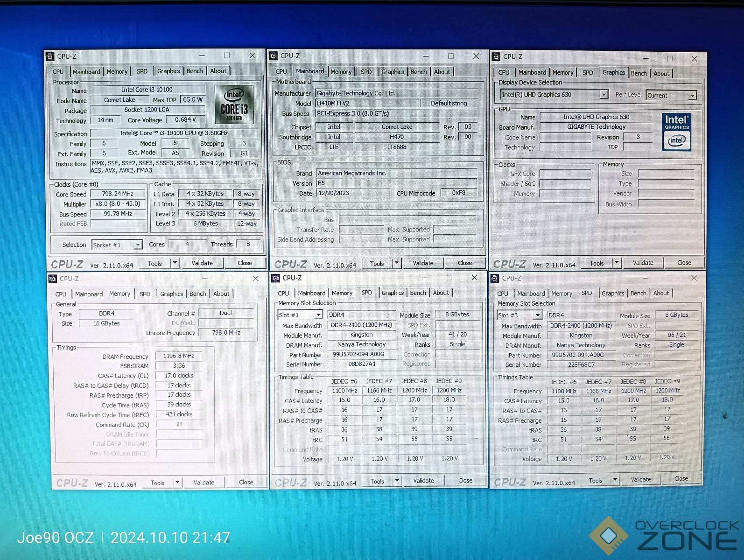Open the Slot #3 memory slot dropdown
Viewport: 744px width, 560px height.
coord(538,315)
